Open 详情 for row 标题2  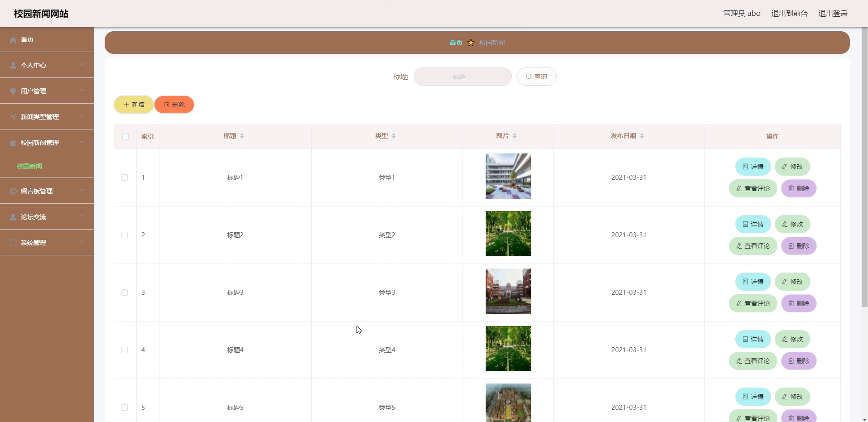click(753, 224)
